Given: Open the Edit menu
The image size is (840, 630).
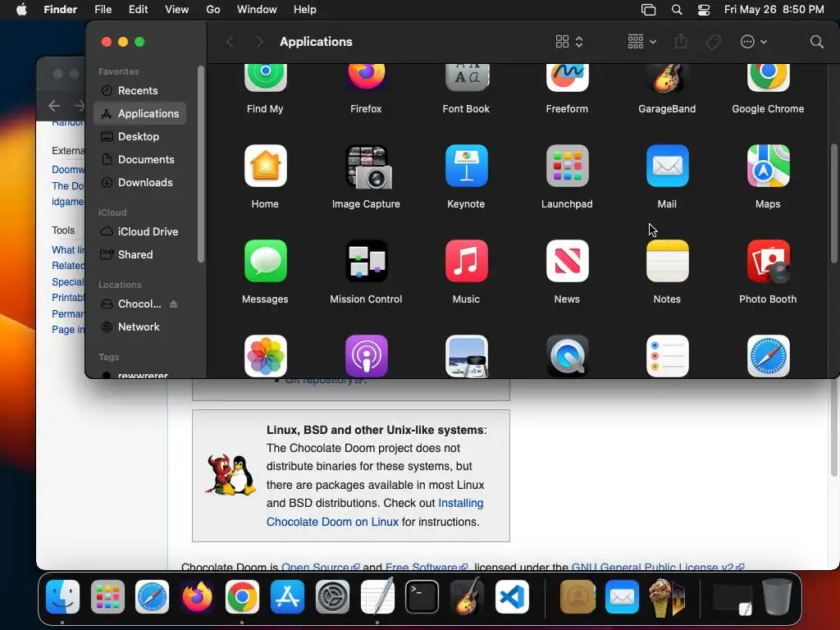Looking at the screenshot, I should [138, 9].
